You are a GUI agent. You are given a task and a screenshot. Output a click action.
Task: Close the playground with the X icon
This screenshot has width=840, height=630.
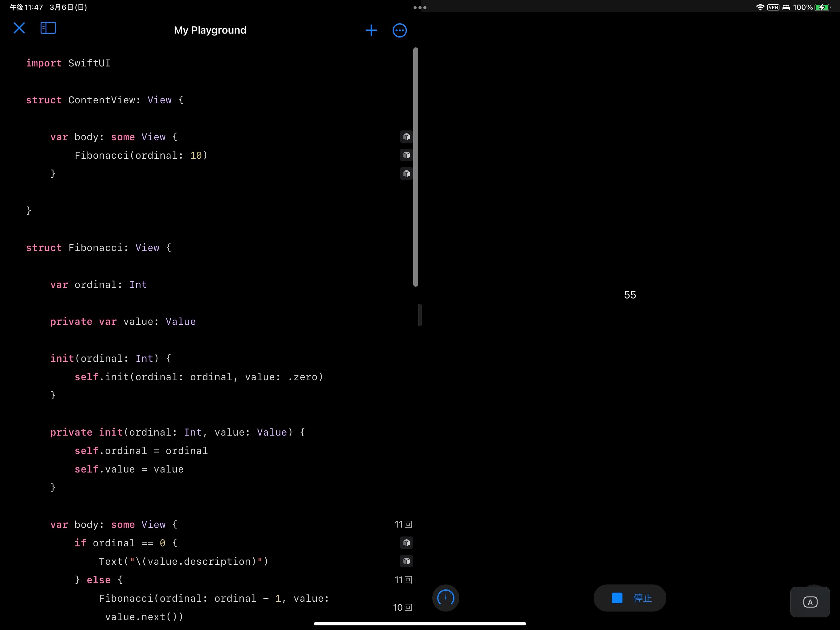19,29
